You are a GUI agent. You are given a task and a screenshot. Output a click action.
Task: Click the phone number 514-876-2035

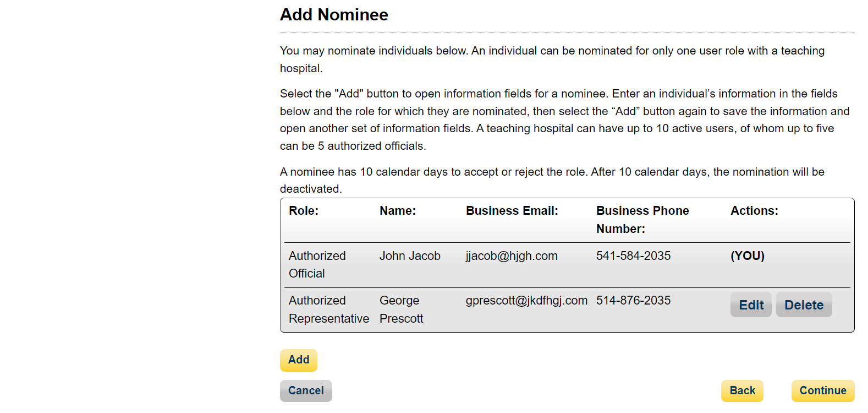[633, 301]
